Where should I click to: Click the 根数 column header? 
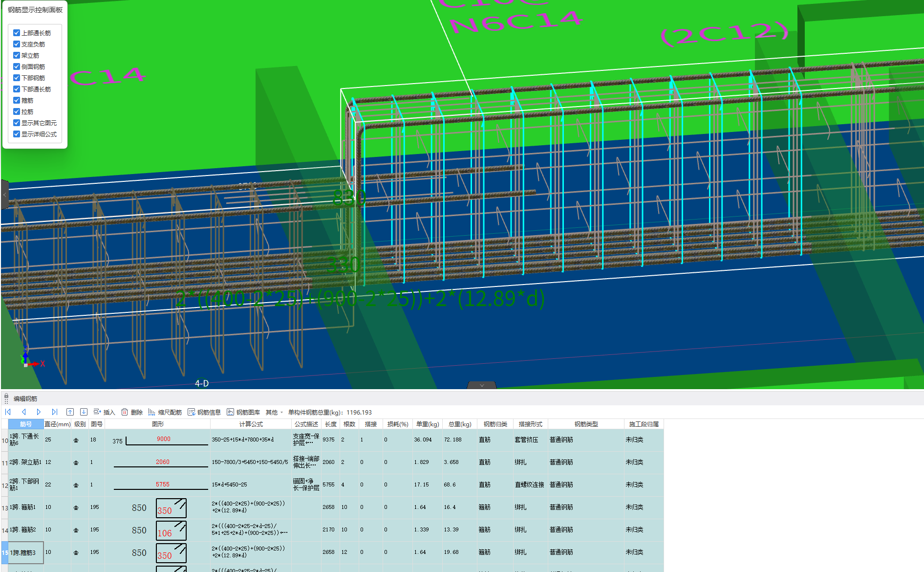(349, 424)
